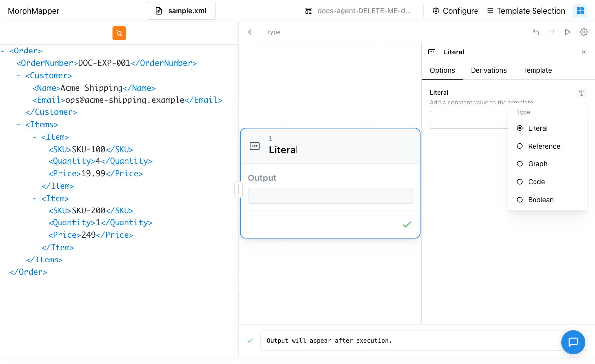This screenshot has height=364, width=595.
Task: Click the Email value ops@acme-shipping.example
Action: click(x=125, y=100)
